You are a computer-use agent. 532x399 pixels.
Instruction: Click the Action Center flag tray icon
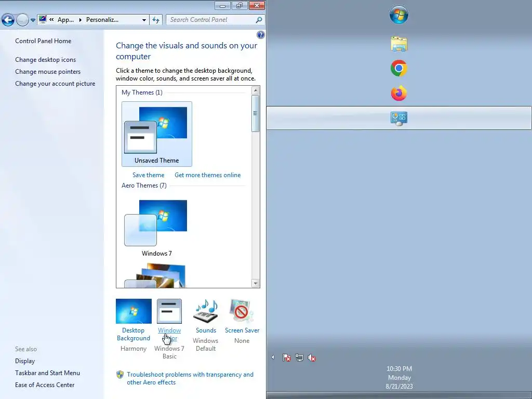[x=286, y=357]
